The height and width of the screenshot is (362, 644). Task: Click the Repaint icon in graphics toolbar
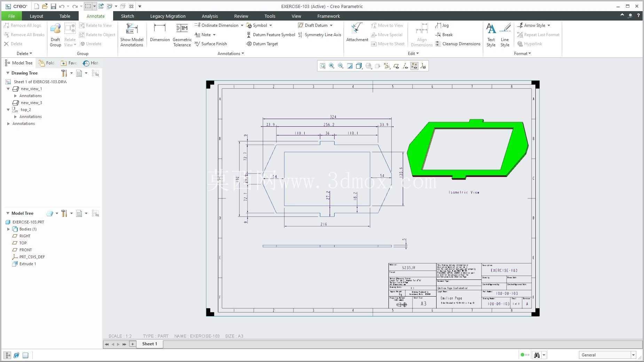click(350, 66)
